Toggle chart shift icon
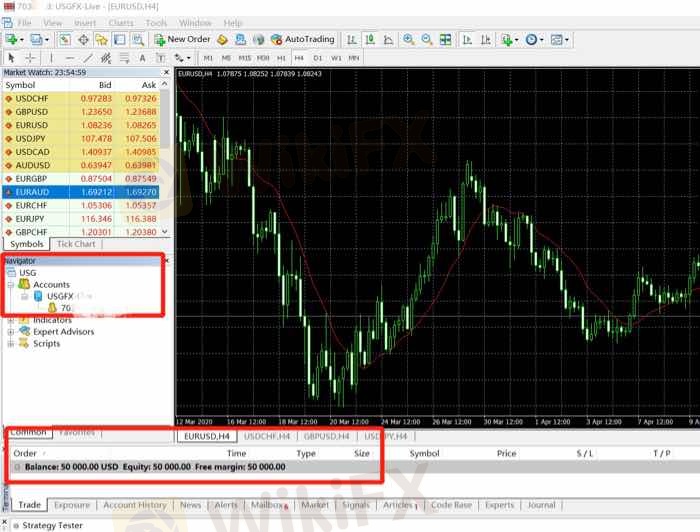 click(486, 40)
